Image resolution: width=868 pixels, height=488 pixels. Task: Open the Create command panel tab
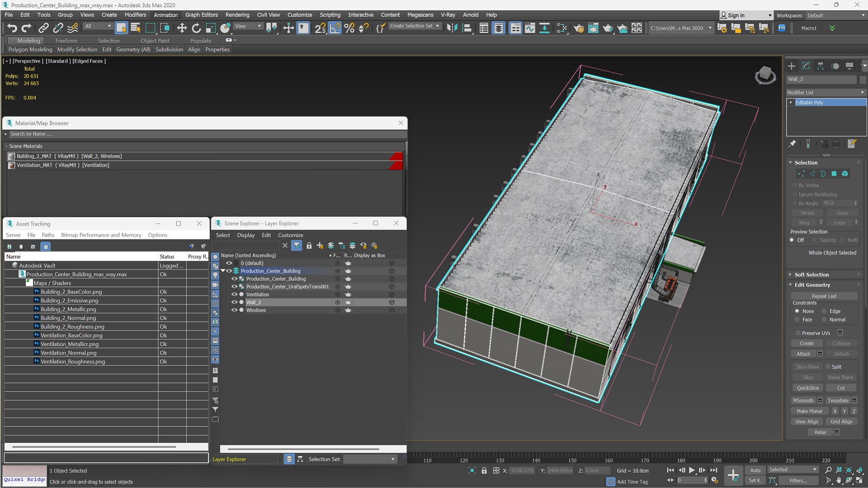tap(792, 66)
